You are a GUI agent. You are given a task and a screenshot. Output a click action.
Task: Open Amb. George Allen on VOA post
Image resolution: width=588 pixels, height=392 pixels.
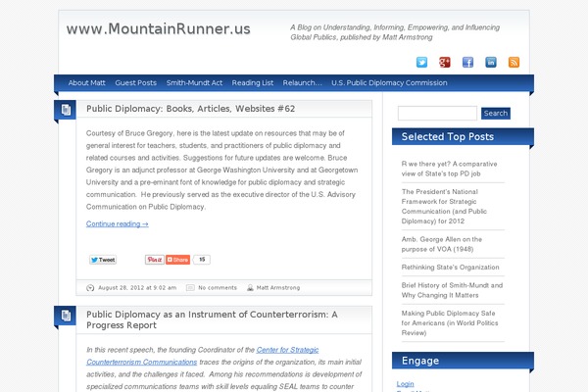[441, 244]
